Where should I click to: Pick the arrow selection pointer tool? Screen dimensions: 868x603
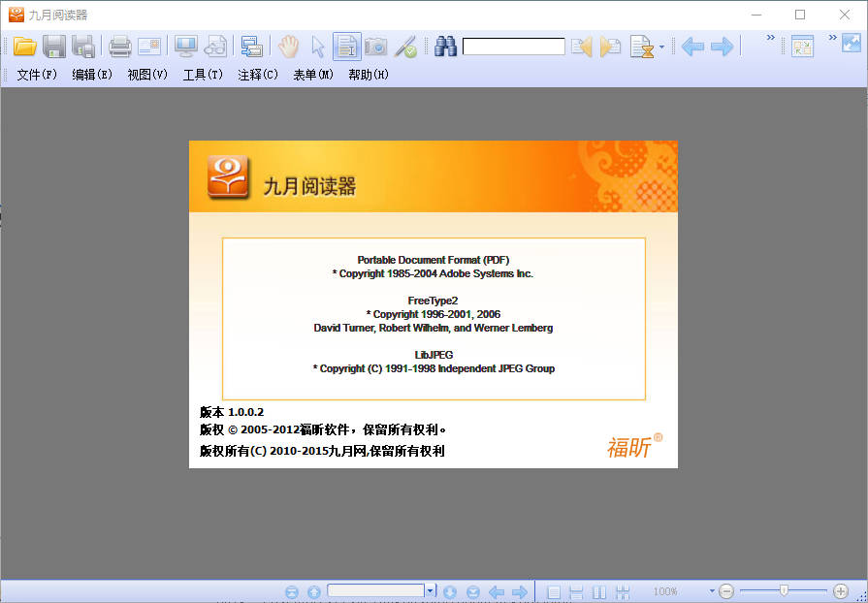point(318,47)
